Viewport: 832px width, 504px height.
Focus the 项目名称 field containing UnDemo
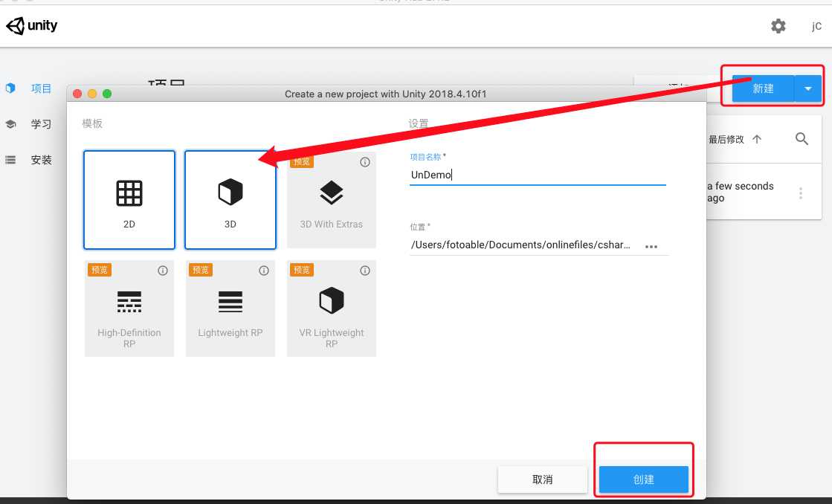538,175
